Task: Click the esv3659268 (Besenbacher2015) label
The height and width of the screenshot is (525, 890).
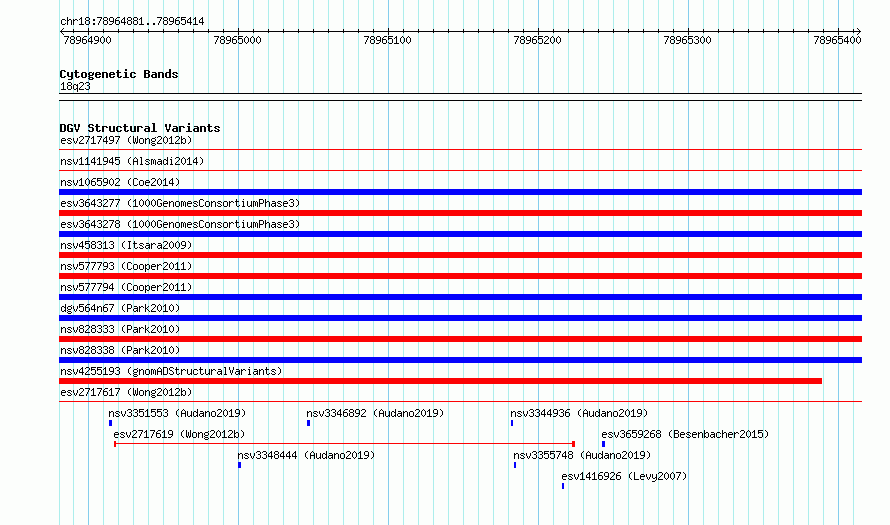Action: point(685,434)
